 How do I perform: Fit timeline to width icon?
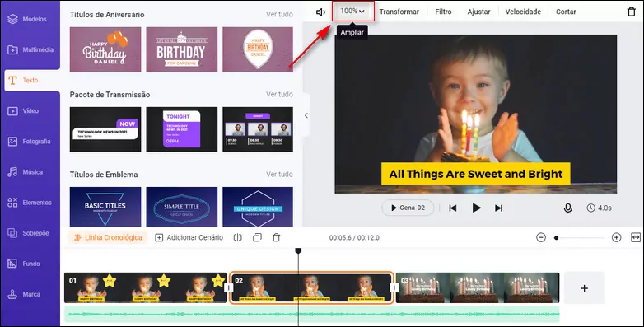pos(636,237)
